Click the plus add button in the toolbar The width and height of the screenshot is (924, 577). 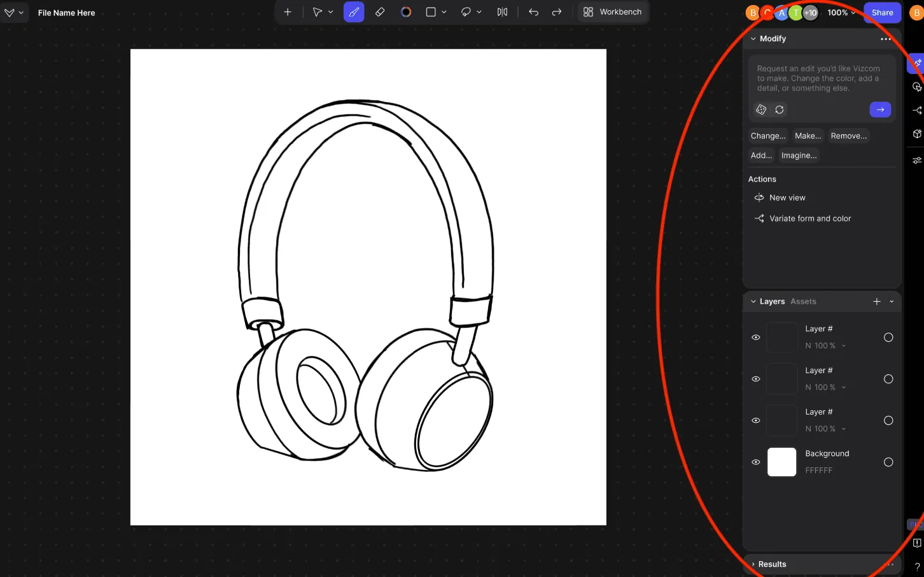point(288,12)
